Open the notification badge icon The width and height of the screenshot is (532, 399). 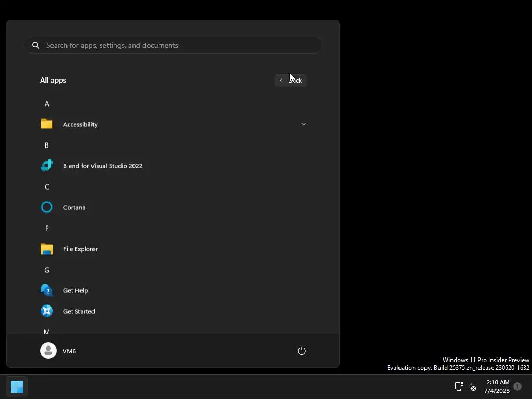click(517, 387)
